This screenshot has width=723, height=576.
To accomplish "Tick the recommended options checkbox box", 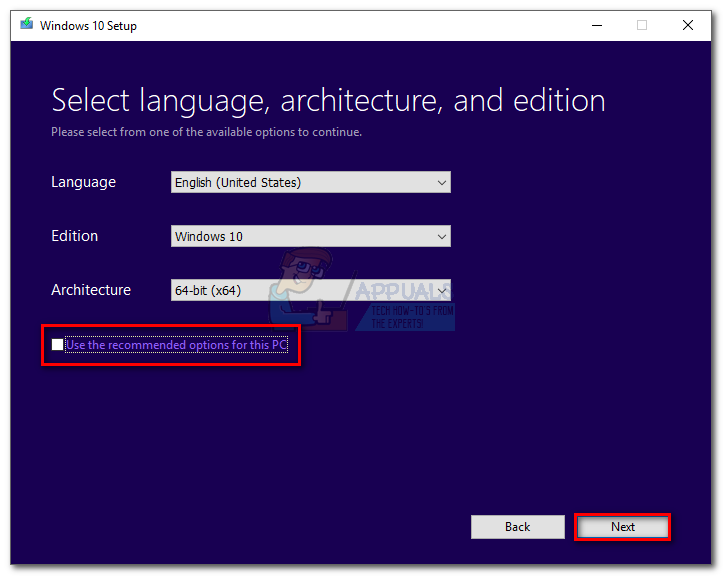I will point(57,345).
